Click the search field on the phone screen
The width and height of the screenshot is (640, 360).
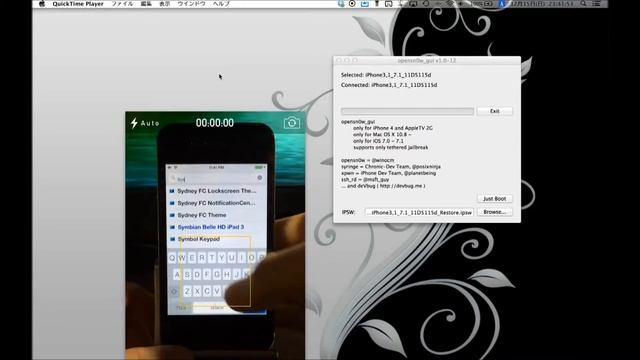point(216,178)
